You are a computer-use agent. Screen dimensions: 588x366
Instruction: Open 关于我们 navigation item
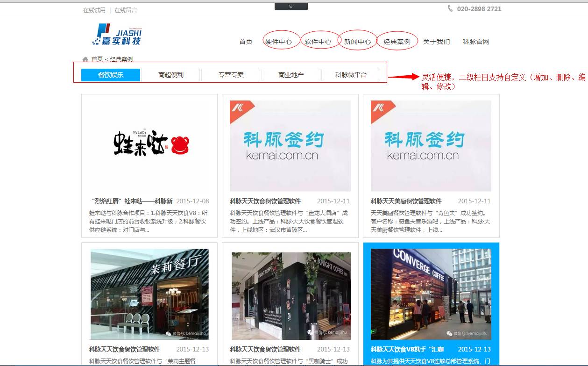pos(436,42)
